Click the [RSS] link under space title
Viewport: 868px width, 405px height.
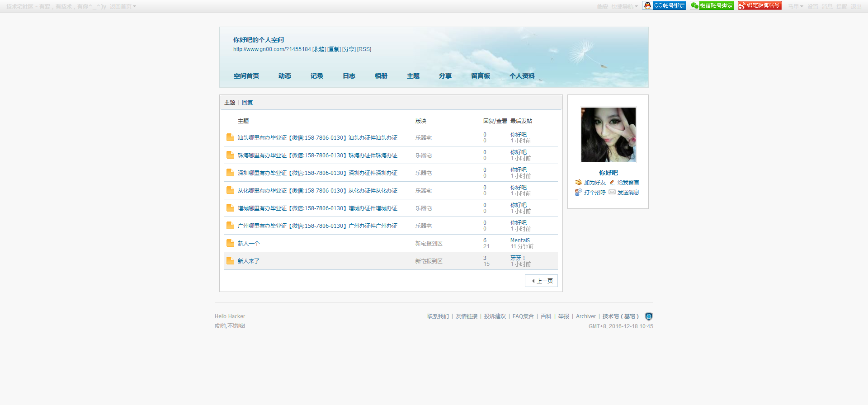click(x=364, y=49)
